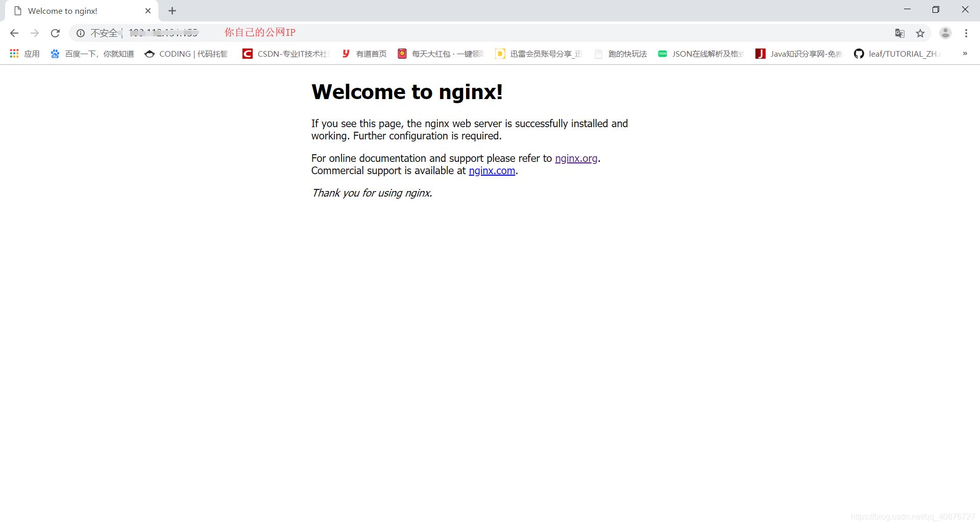The height and width of the screenshot is (526, 980).
Task: Open the profile avatar menu
Action: (x=945, y=33)
